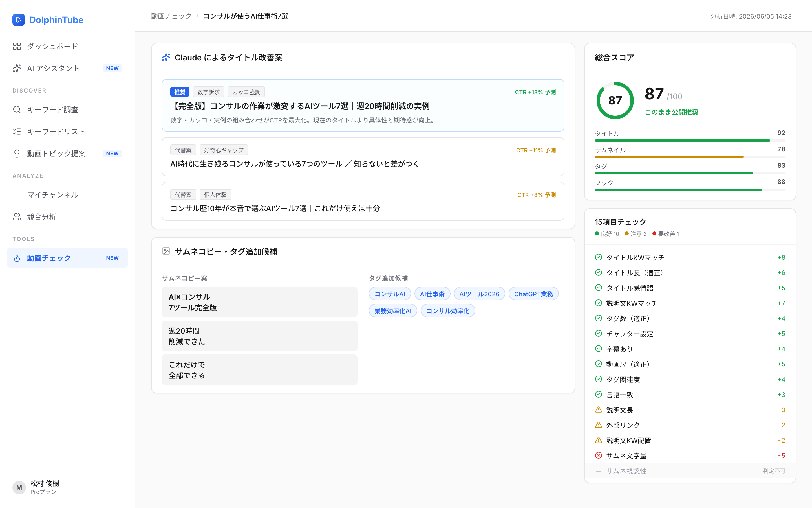Go to キーワードリスト
This screenshot has height=508, width=812.
point(67,131)
